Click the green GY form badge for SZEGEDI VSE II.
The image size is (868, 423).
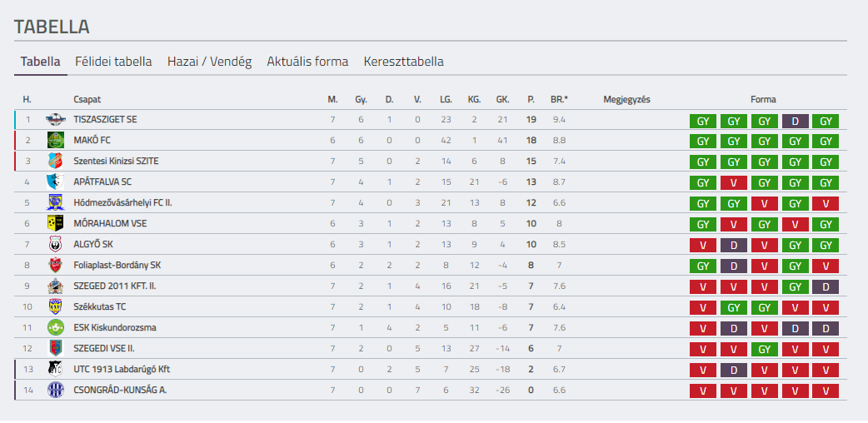pos(765,350)
